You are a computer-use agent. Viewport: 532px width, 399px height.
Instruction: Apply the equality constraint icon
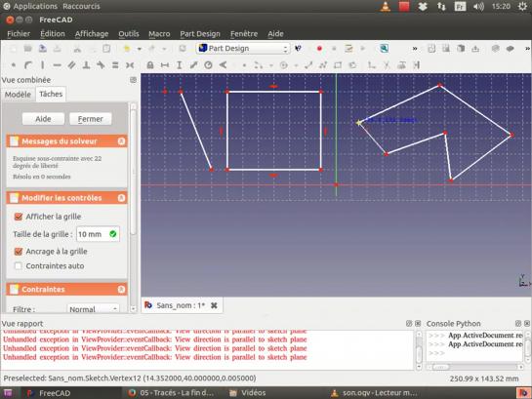[x=115, y=65]
